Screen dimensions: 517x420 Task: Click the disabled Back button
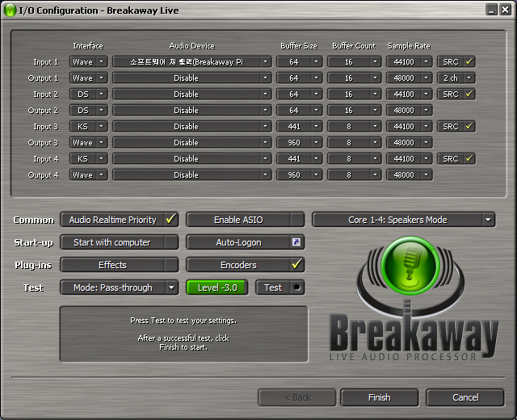(297, 397)
